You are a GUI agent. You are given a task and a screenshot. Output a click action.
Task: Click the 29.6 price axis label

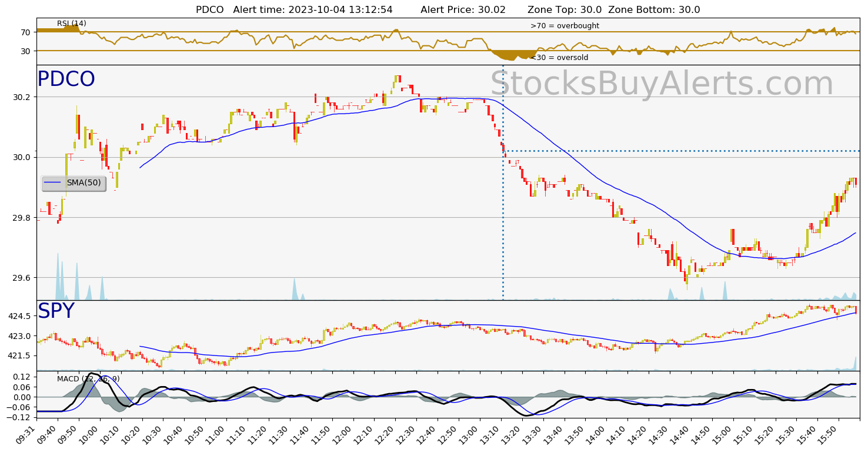pyautogui.click(x=22, y=278)
